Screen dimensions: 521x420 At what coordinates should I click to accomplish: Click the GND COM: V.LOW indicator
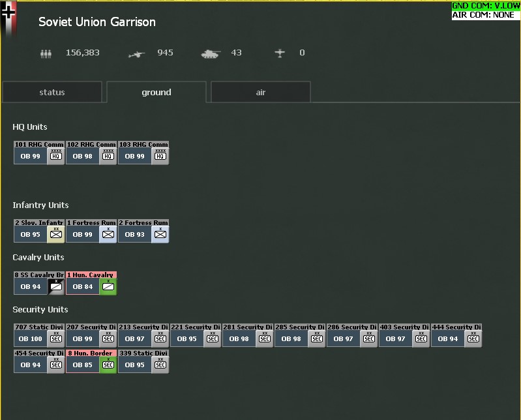click(486, 6)
